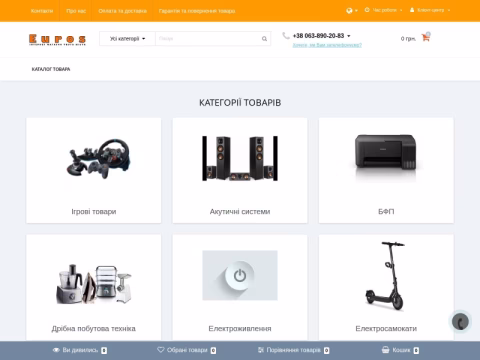Click the phone handset icon beside the number
480x360 pixels.
pos(286,35)
